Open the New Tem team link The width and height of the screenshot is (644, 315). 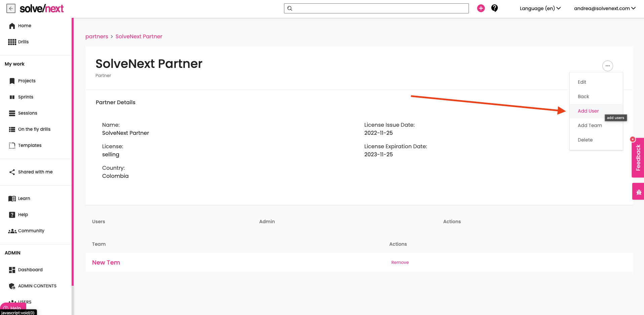click(106, 263)
